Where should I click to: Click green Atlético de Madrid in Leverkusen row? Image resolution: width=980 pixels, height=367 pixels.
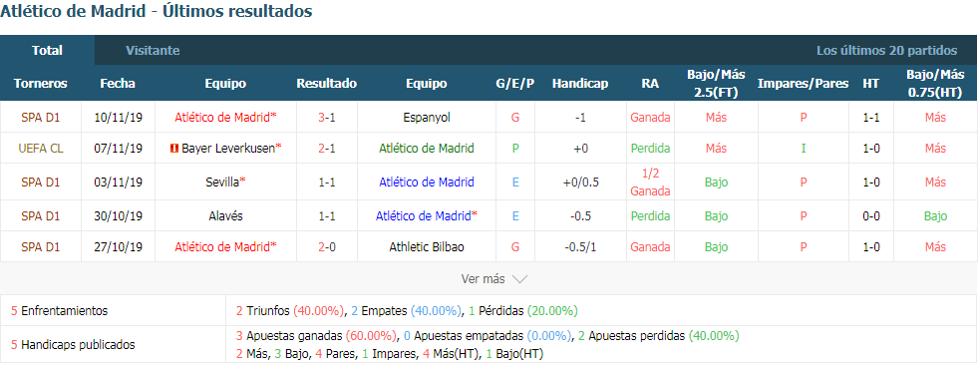427,149
